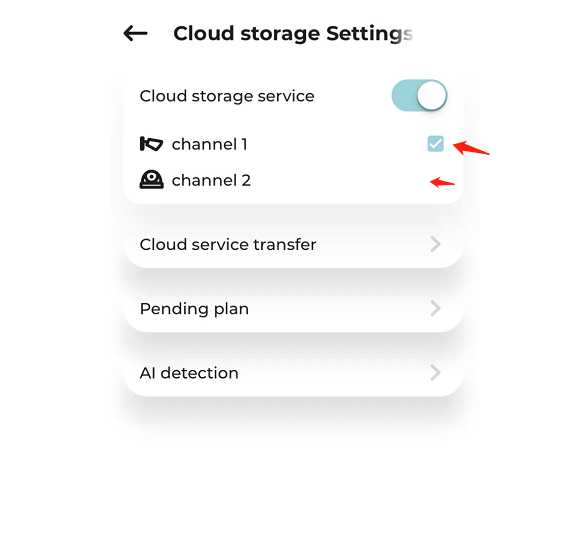Uncheck the channel 1 checkbox

click(x=435, y=144)
